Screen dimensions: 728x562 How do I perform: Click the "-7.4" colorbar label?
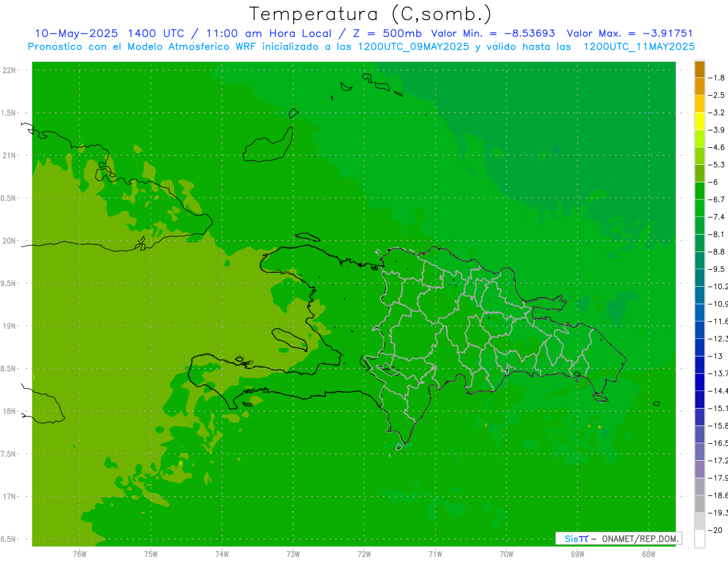pyautogui.click(x=716, y=217)
